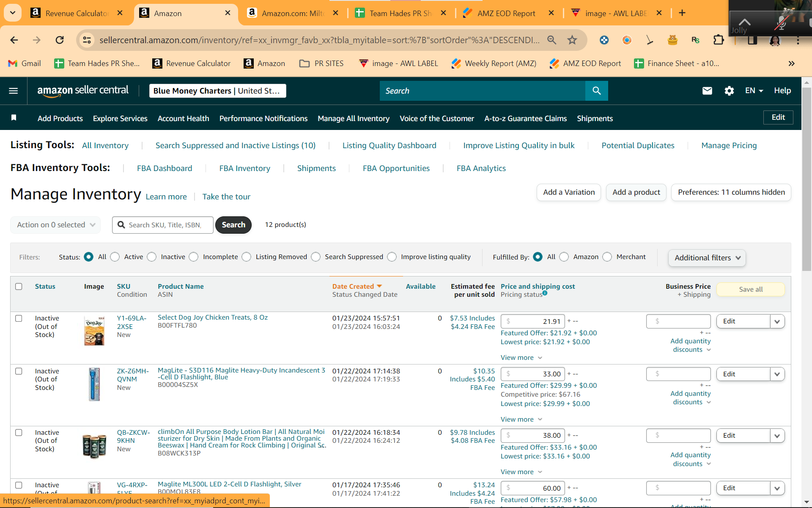
Task: Expand View more for Dog Joy pricing
Action: point(521,358)
